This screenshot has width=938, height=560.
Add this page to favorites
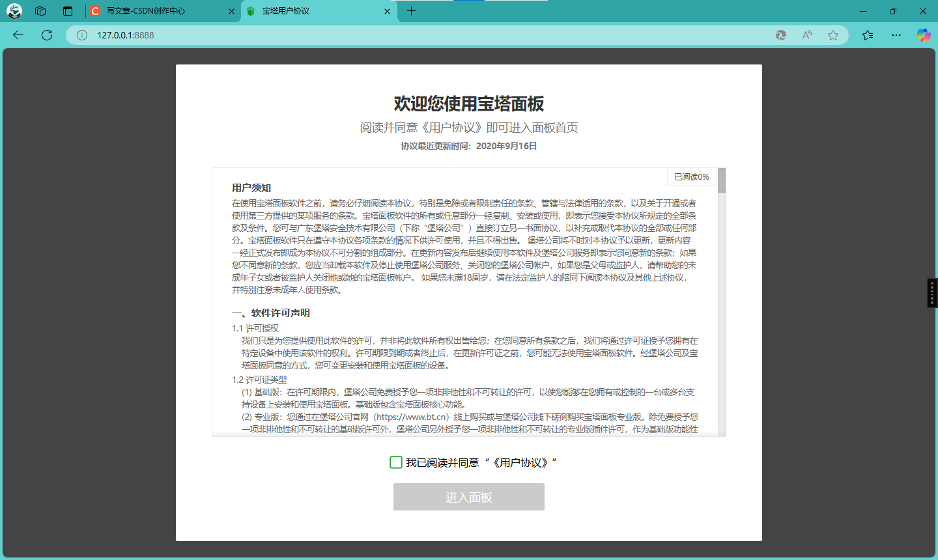pyautogui.click(x=833, y=35)
